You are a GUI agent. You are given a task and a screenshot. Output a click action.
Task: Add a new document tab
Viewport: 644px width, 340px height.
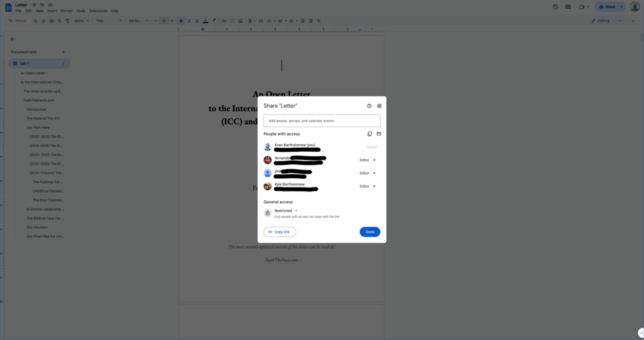(x=63, y=52)
